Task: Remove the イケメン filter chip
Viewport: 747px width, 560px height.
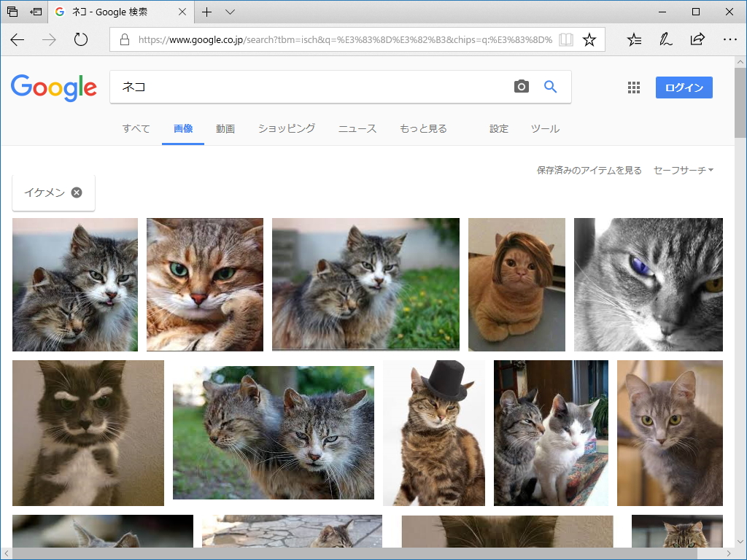Action: coord(76,191)
